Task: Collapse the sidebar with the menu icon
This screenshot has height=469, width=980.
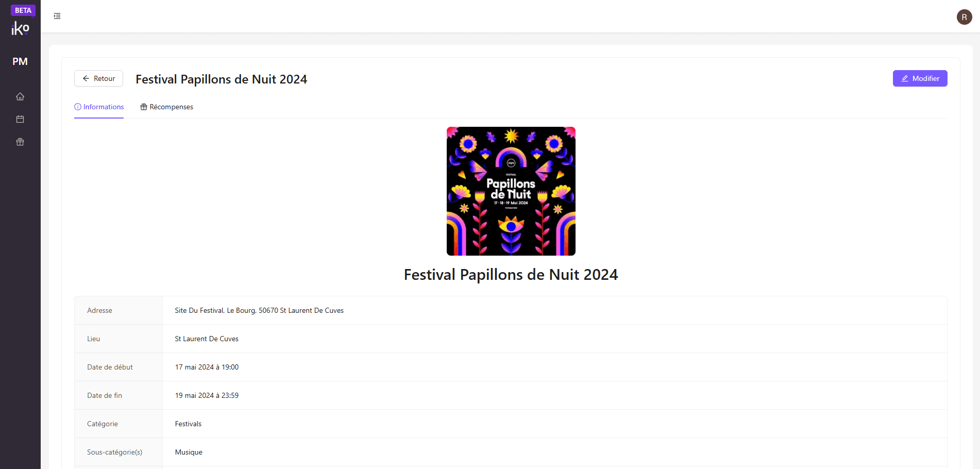Action: (x=57, y=16)
